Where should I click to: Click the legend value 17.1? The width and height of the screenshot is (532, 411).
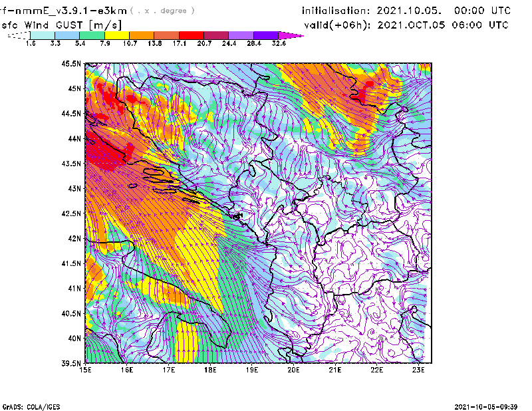[x=180, y=43]
